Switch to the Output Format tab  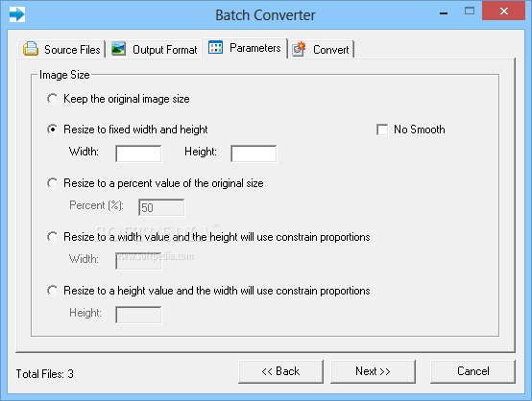[x=155, y=49]
